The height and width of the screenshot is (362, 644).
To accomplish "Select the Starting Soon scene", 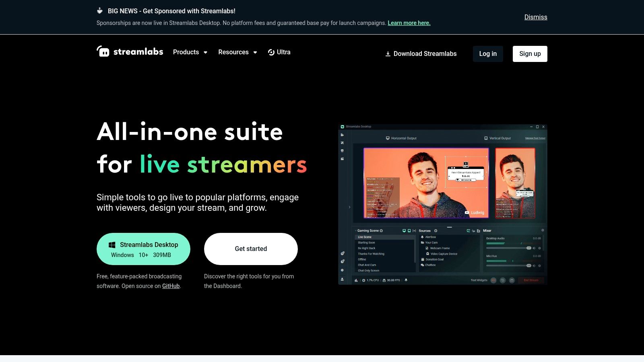I will tap(366, 243).
